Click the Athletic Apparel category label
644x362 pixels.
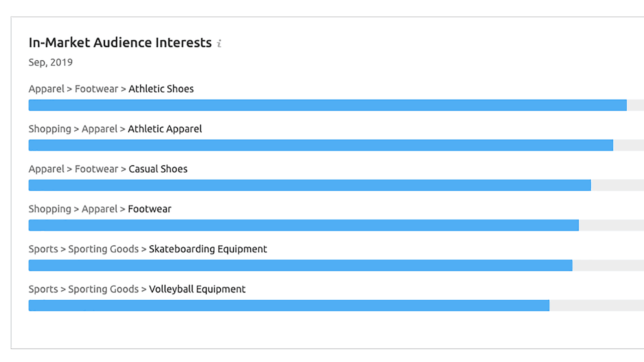coord(165,129)
